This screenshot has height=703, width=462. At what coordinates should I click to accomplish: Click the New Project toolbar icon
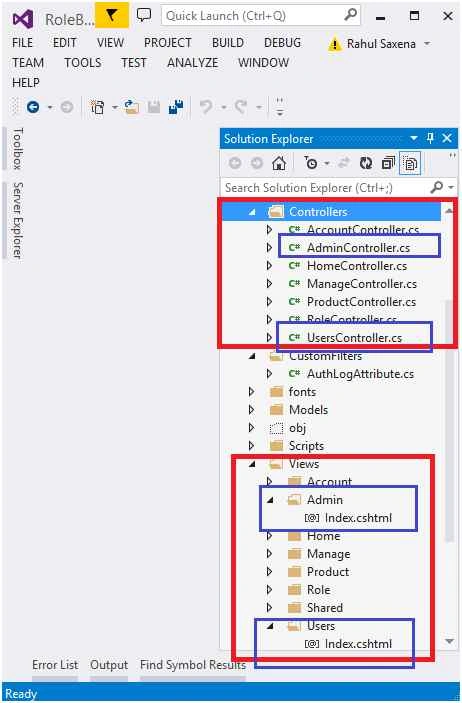pos(97,107)
